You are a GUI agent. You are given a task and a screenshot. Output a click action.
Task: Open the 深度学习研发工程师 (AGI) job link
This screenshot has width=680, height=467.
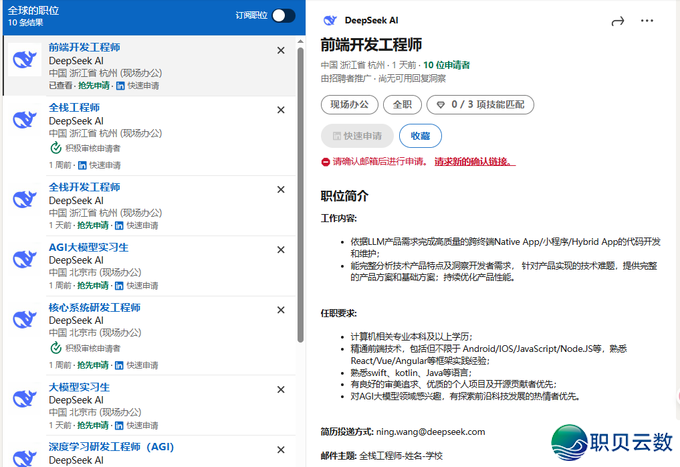[111, 447]
